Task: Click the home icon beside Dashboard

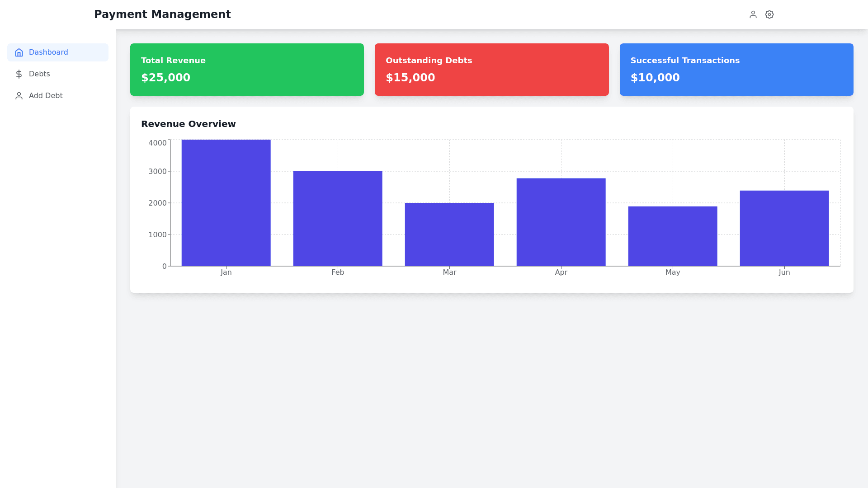Action: coord(19,52)
